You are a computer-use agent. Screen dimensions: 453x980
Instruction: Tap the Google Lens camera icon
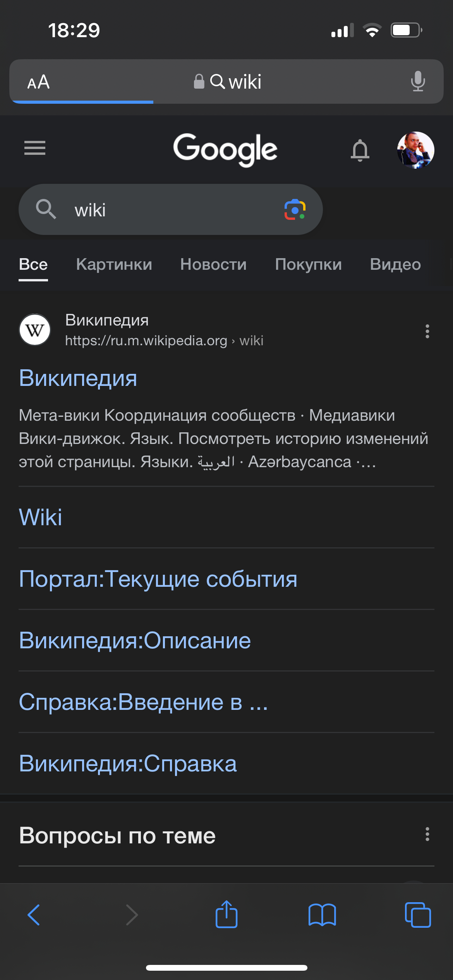295,210
